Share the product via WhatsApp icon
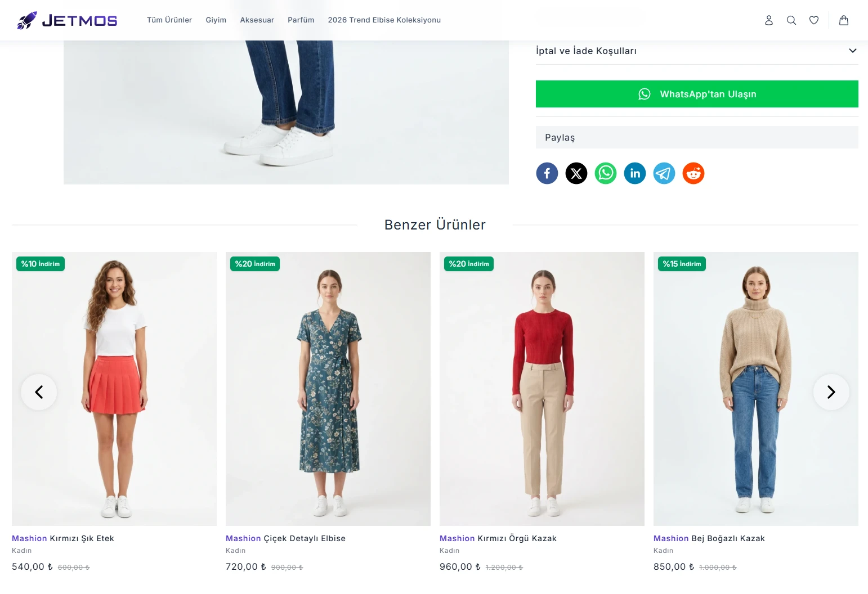Viewport: 868px width, 594px height. pyautogui.click(x=606, y=173)
